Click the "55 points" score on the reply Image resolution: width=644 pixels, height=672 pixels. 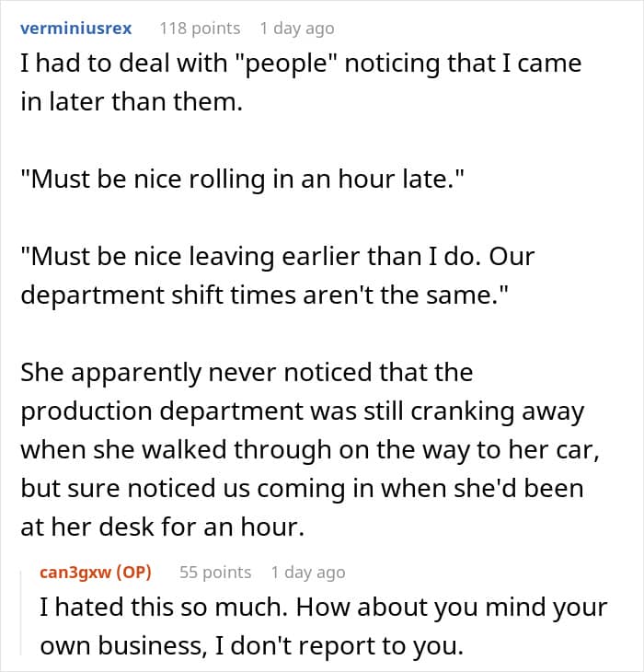tap(215, 573)
